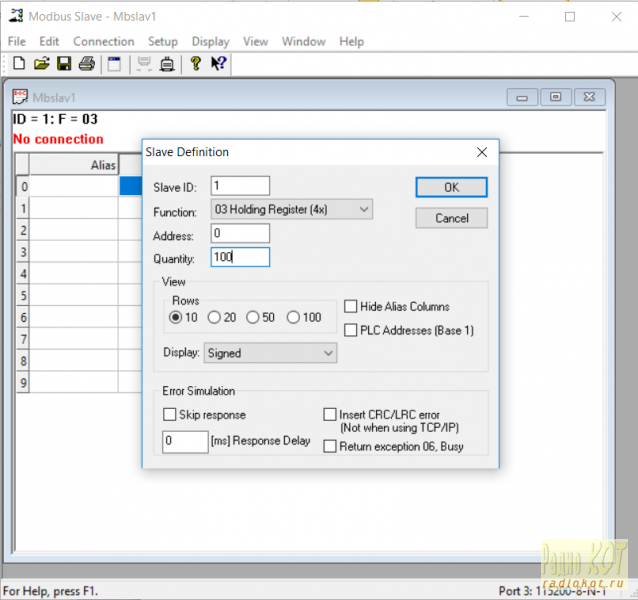Click the New document toolbar icon
The height and width of the screenshot is (600, 638).
[19, 64]
